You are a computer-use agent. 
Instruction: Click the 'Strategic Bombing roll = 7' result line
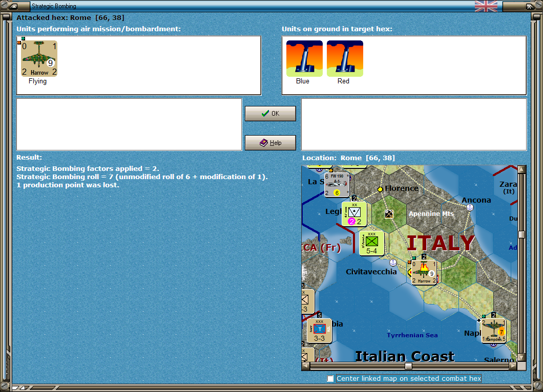point(142,177)
